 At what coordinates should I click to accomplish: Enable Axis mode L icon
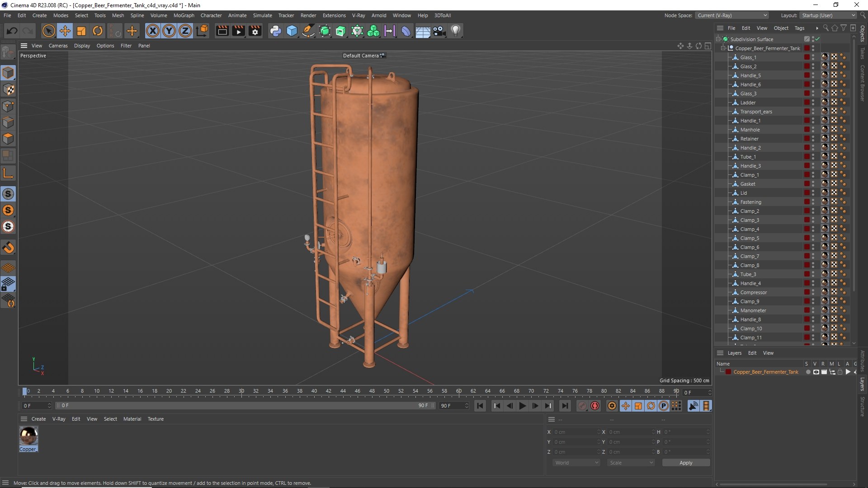8,174
